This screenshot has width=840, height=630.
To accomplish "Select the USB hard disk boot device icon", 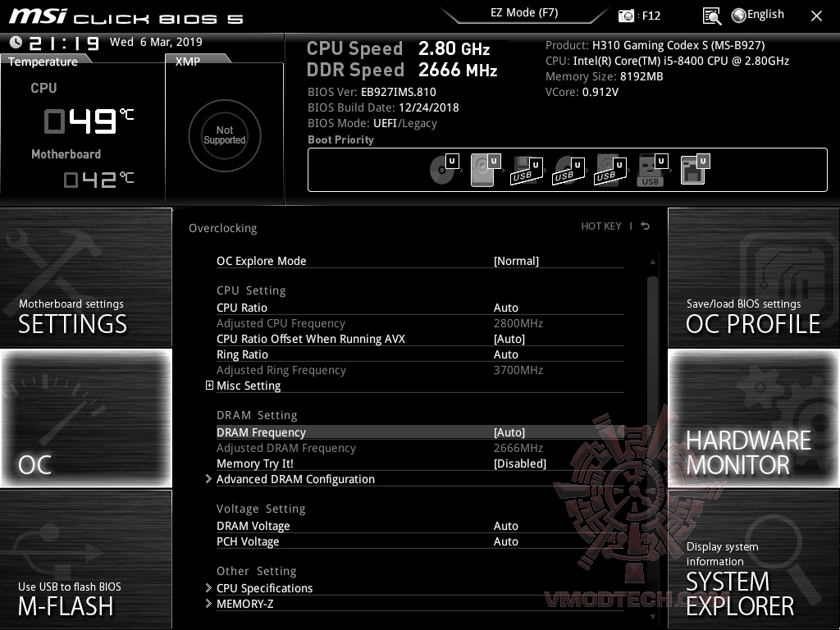I will point(610,171).
